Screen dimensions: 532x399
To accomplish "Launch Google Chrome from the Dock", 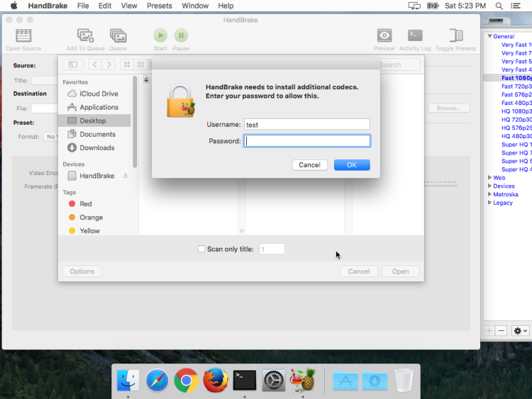I will (x=187, y=380).
